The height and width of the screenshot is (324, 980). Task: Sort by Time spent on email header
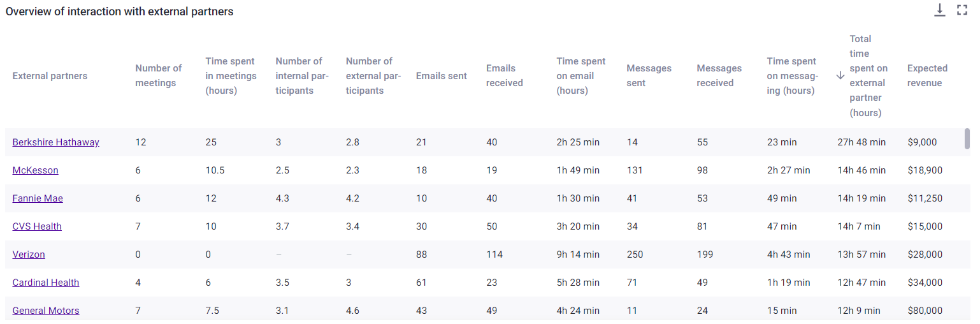(x=581, y=75)
